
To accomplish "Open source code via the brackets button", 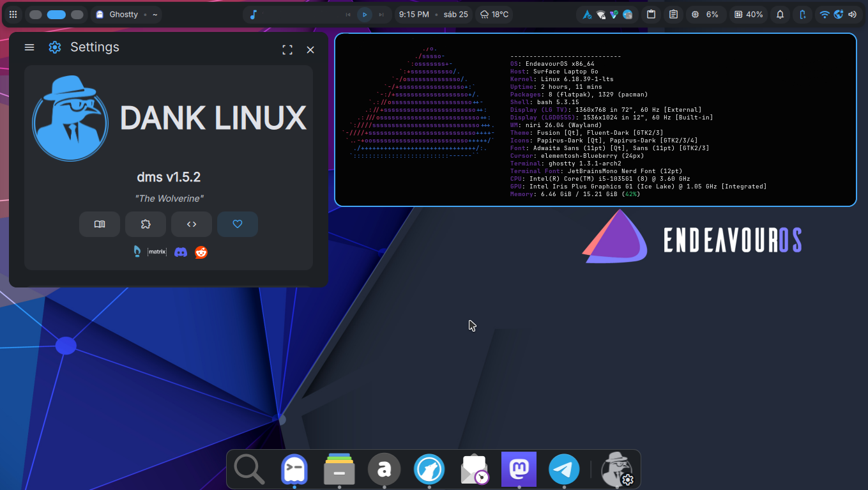I will pos(192,224).
